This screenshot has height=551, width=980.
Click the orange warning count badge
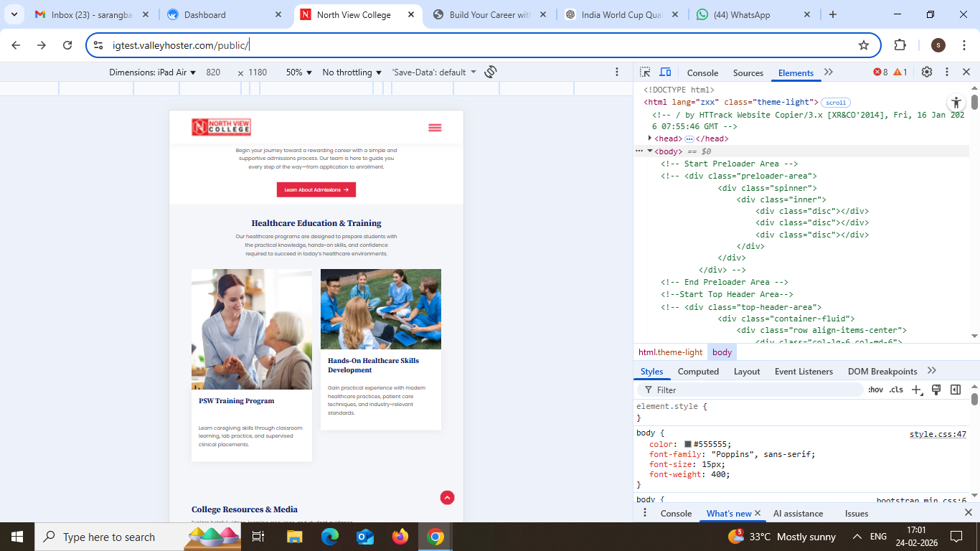(900, 72)
